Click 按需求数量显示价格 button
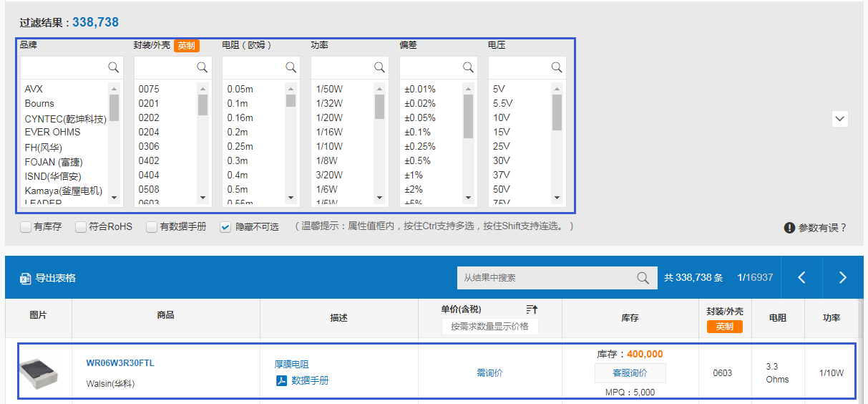868x404 pixels. [x=490, y=327]
